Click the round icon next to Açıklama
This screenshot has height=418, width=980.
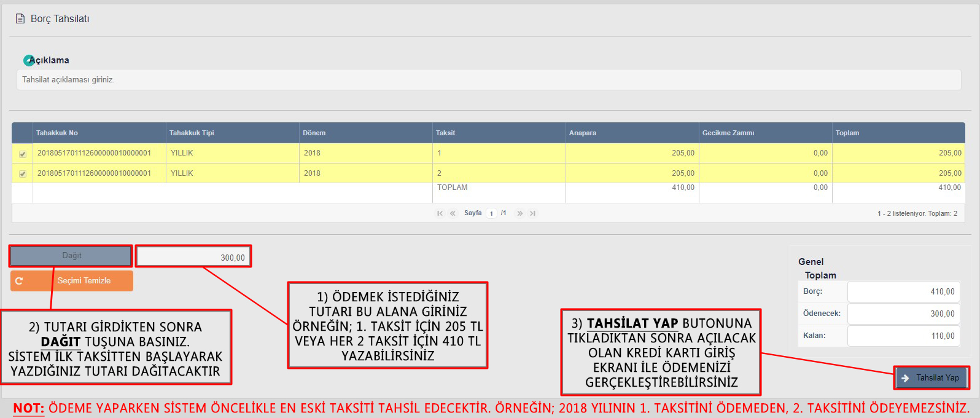pyautogui.click(x=29, y=60)
